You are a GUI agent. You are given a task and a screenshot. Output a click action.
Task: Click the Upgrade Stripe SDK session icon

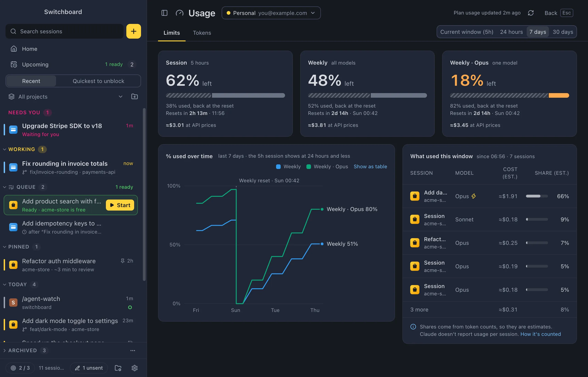(x=13, y=129)
